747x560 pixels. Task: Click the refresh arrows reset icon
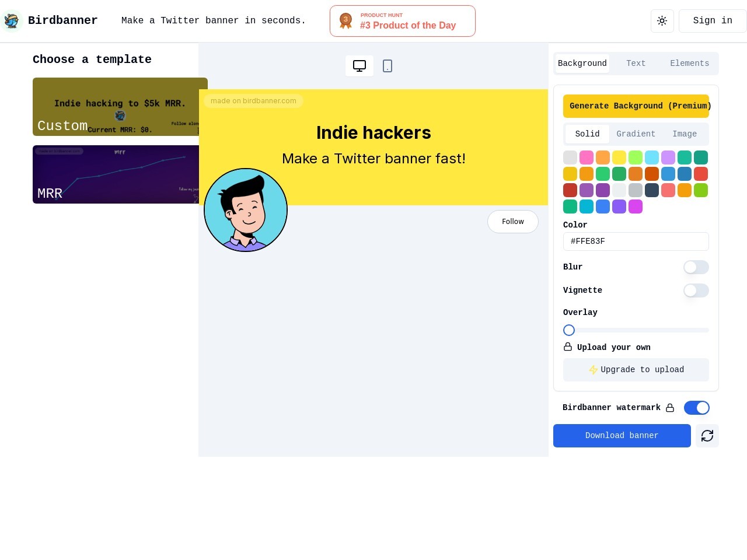coord(707,436)
